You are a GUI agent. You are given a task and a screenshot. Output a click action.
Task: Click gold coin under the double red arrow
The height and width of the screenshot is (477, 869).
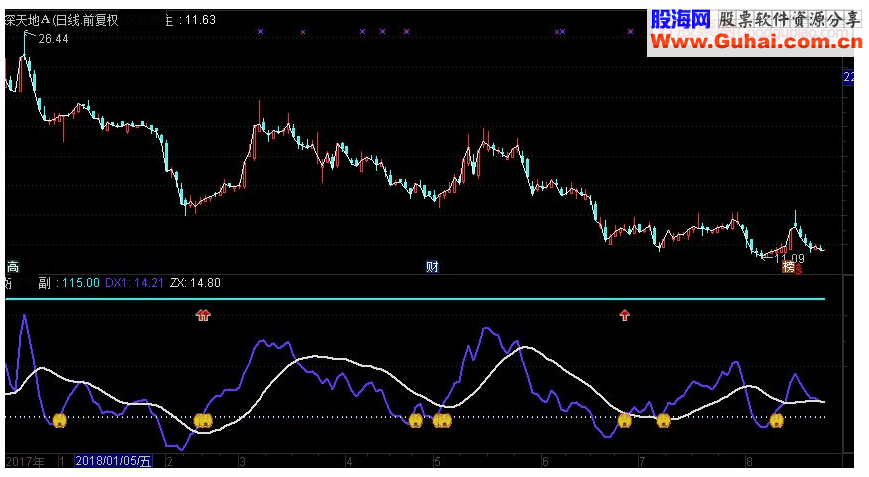point(203,420)
